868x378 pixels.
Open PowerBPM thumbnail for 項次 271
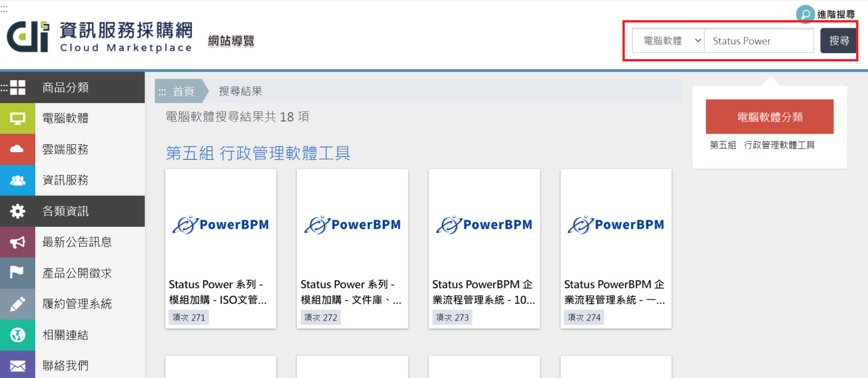(x=221, y=224)
